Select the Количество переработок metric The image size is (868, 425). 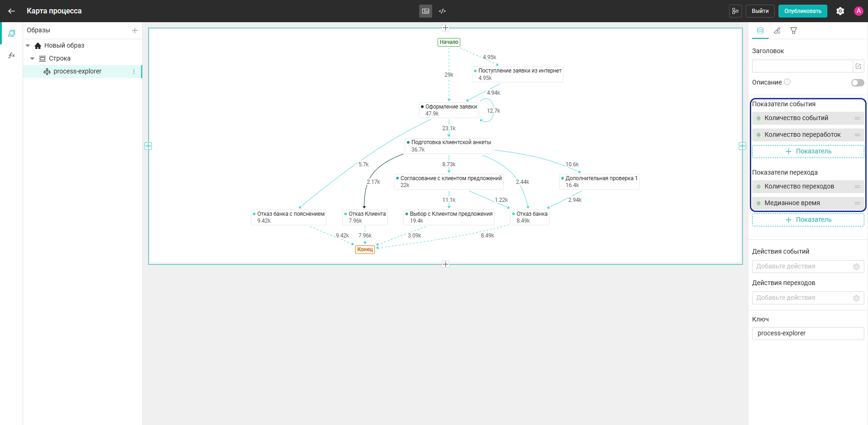(808, 135)
